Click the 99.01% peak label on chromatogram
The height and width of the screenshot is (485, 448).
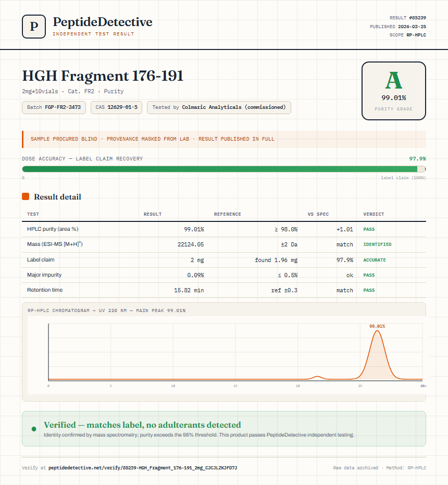click(x=377, y=326)
